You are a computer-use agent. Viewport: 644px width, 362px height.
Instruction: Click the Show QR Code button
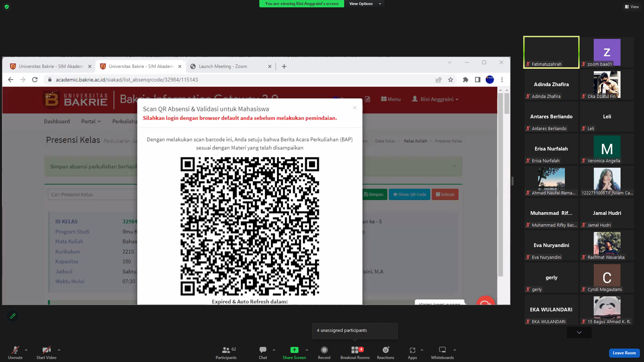point(410,194)
